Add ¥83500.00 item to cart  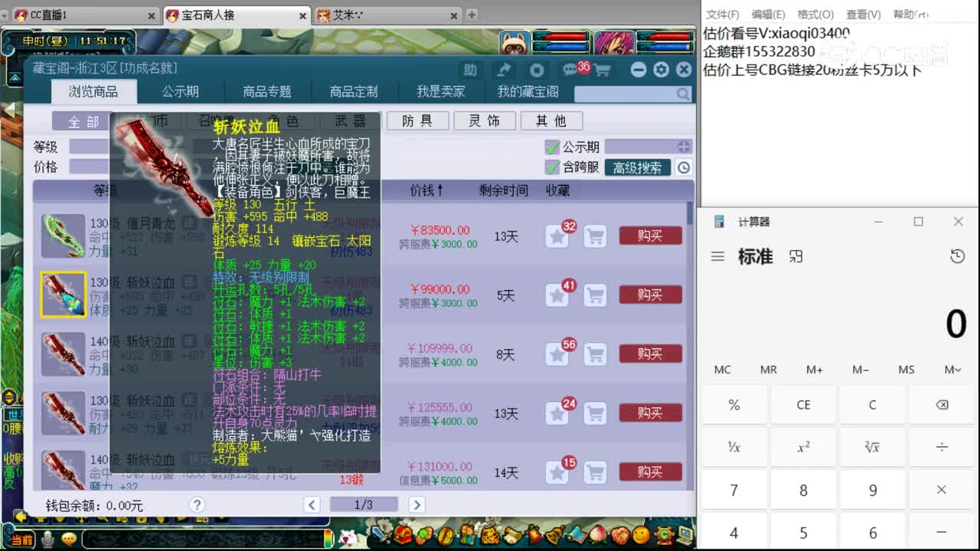[595, 236]
